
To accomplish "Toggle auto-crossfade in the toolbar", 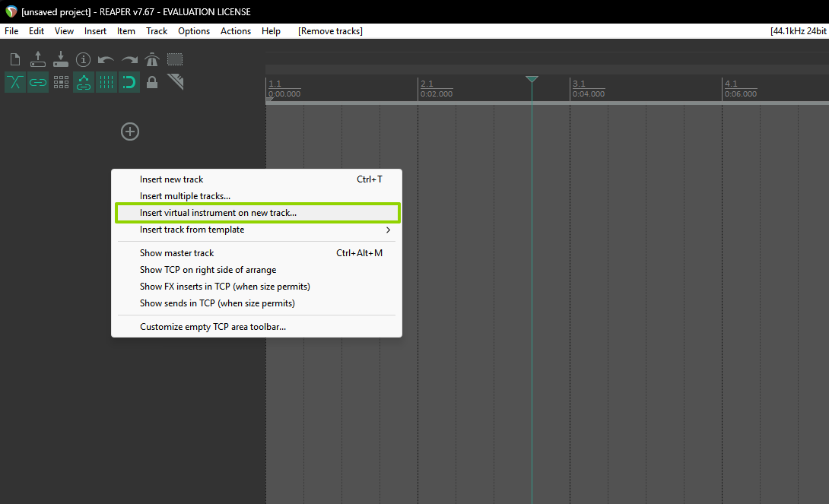I will [15, 82].
